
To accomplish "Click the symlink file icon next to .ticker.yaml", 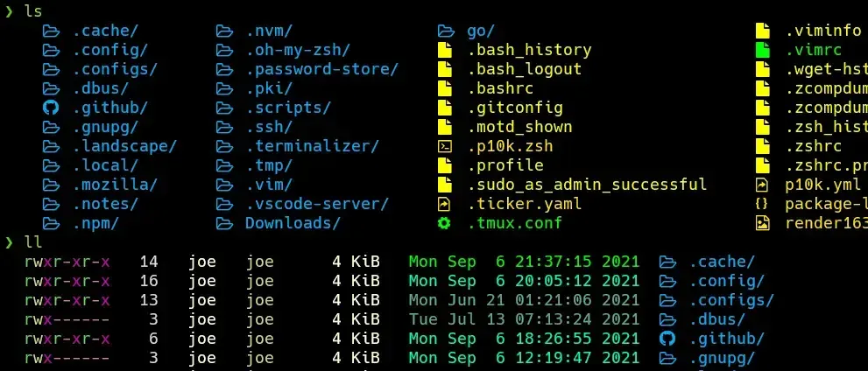I will pos(444,204).
